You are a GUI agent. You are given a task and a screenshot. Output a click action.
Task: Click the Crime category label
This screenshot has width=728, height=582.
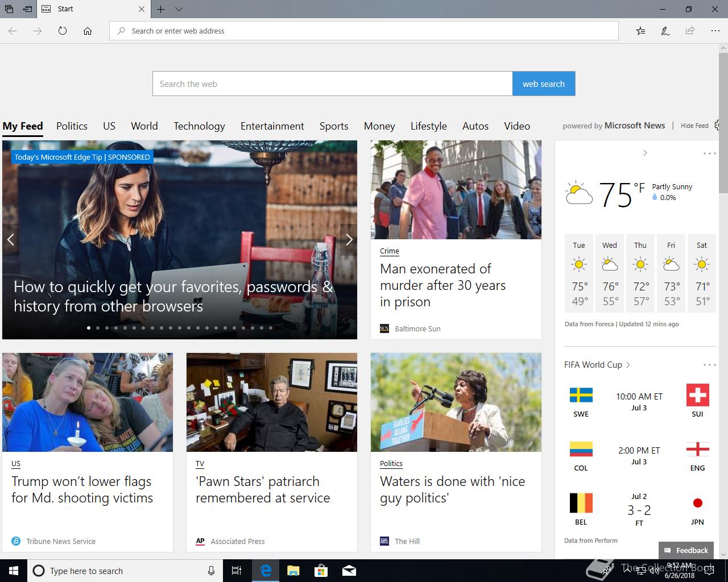point(390,251)
